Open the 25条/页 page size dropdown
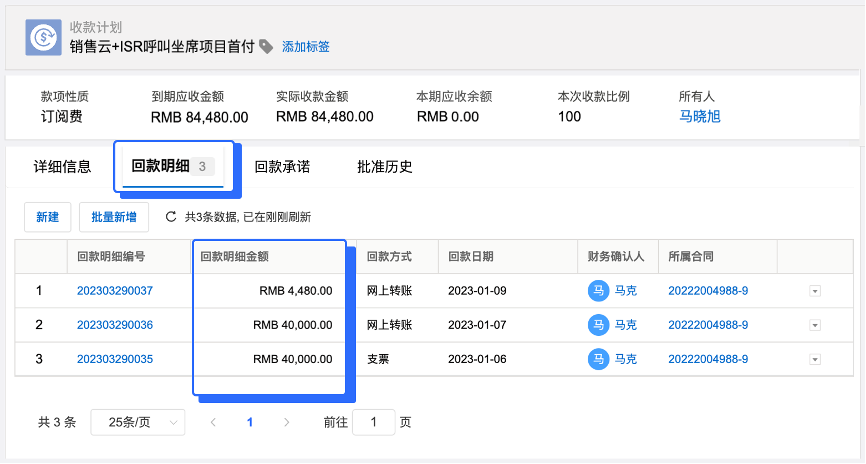The width and height of the screenshot is (866, 464). (x=138, y=423)
